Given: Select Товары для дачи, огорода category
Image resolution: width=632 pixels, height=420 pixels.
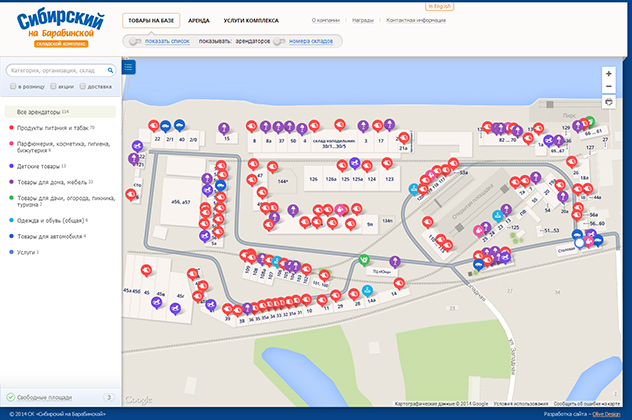Looking at the screenshot, I should click(66, 201).
